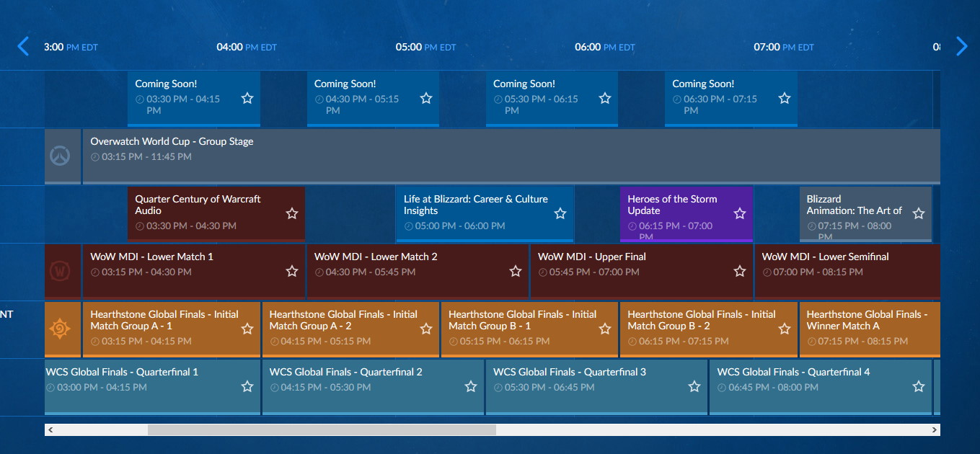Favorite WCS Global Finals - Quarterfinal 2

click(x=471, y=386)
